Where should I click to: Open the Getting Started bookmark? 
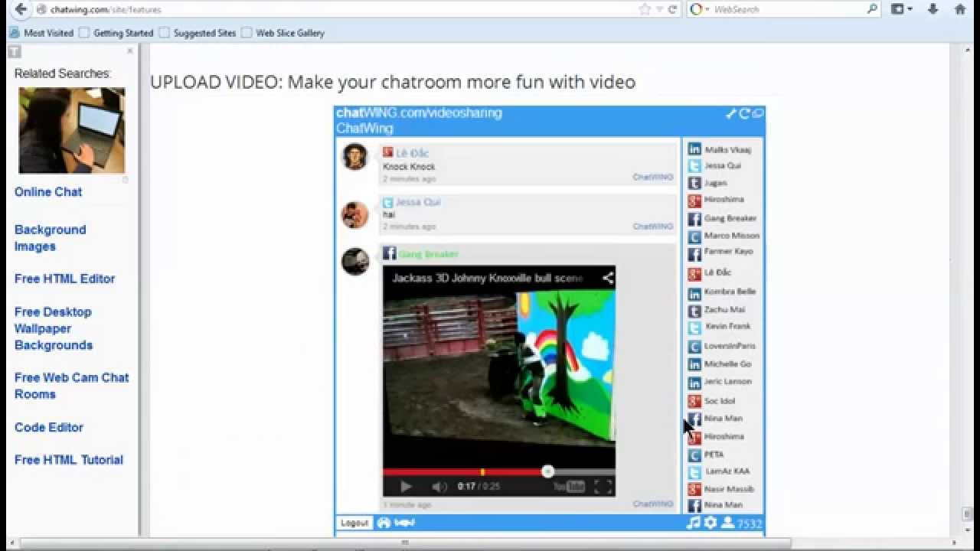tap(116, 33)
